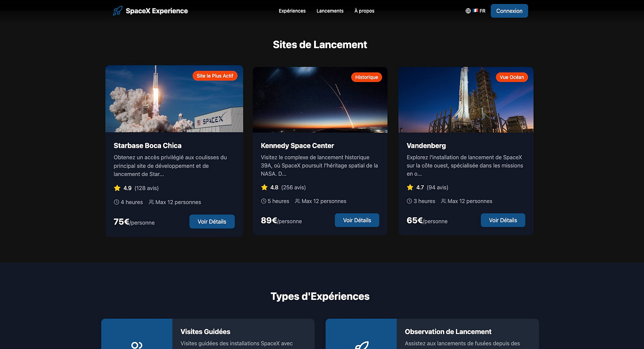The image size is (644, 349).
Task: Click the 4.7 rating value
Action: [x=420, y=188]
